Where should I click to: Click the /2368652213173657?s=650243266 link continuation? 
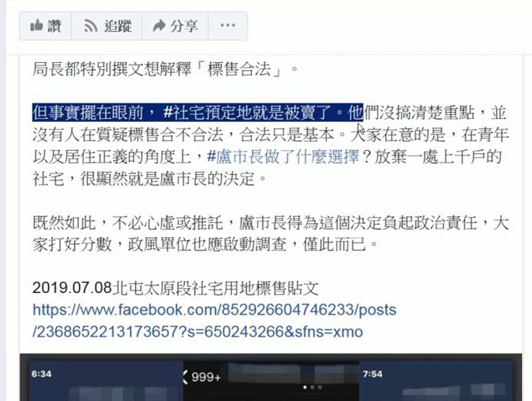(198, 332)
